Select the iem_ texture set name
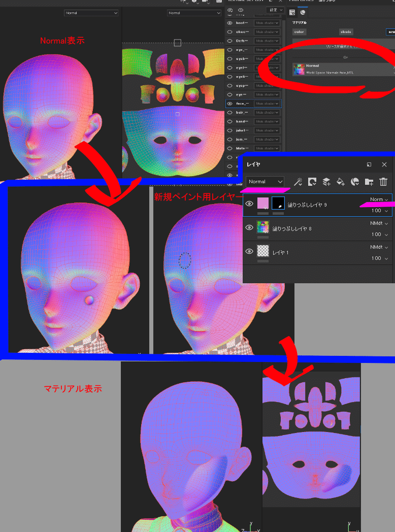The image size is (395, 532). point(242,140)
